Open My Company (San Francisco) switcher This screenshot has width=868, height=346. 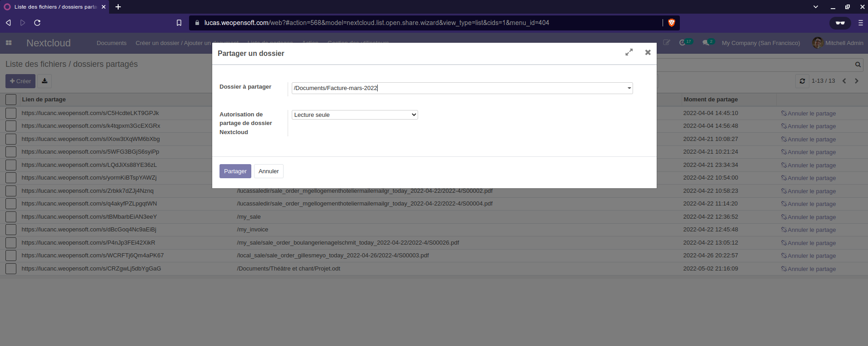pyautogui.click(x=761, y=43)
